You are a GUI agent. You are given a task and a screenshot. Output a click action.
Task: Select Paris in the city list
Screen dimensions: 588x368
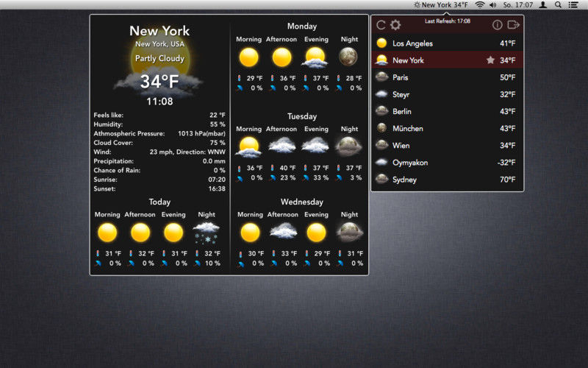click(x=448, y=77)
